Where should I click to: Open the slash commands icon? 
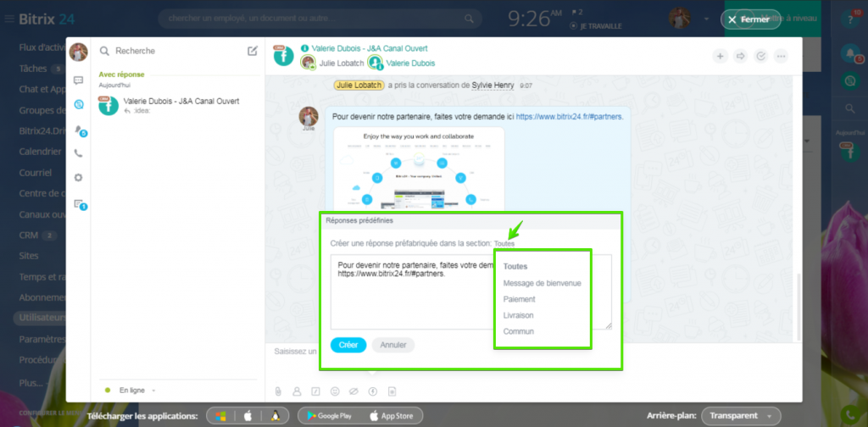tap(315, 391)
